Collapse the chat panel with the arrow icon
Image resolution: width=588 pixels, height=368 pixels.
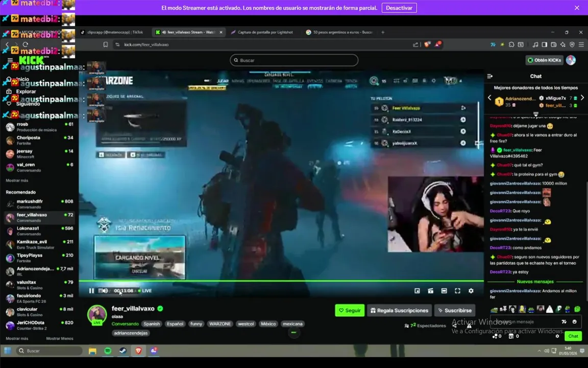[x=490, y=76]
